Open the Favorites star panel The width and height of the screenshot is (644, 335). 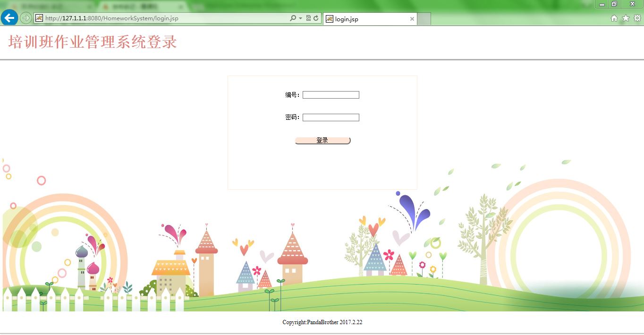(x=625, y=19)
